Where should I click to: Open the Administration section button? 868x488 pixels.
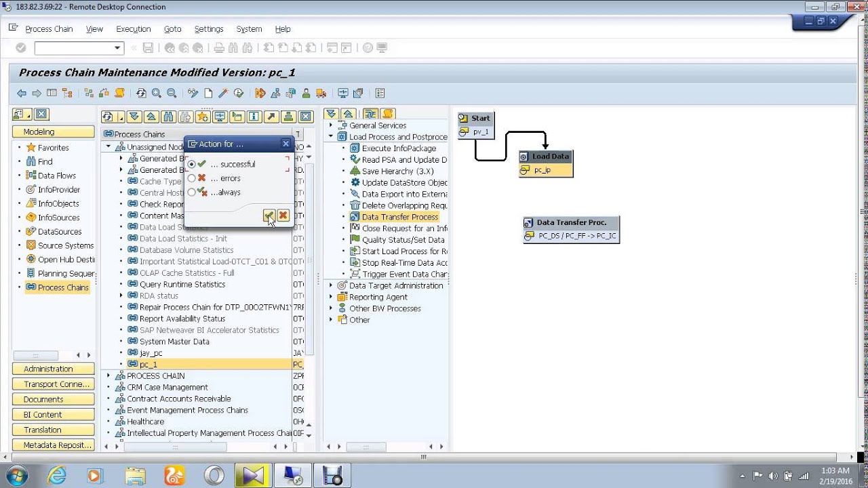pyautogui.click(x=54, y=369)
